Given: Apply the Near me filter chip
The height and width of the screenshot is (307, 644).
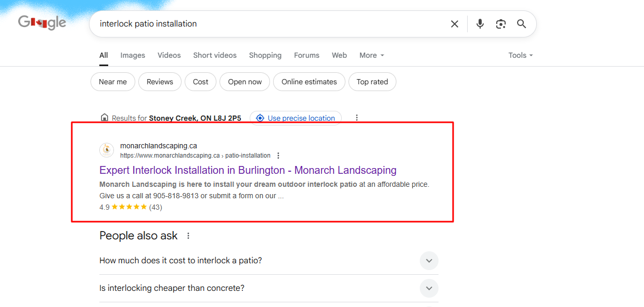Looking at the screenshot, I should [113, 82].
